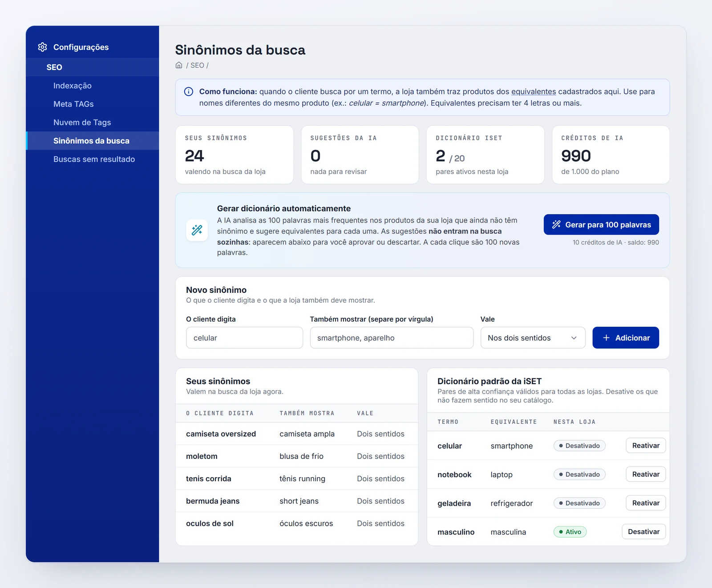
Task: Focus the 'O cliente digita' input field
Action: coord(244,338)
